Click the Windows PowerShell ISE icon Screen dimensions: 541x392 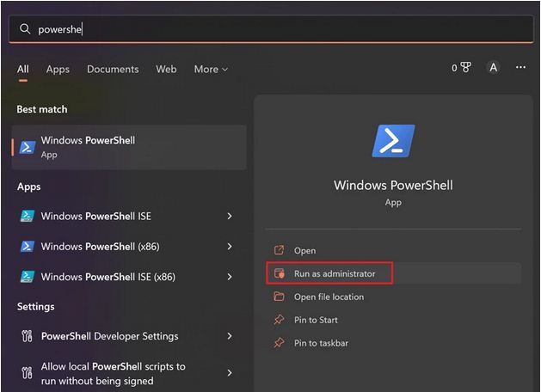click(28, 216)
